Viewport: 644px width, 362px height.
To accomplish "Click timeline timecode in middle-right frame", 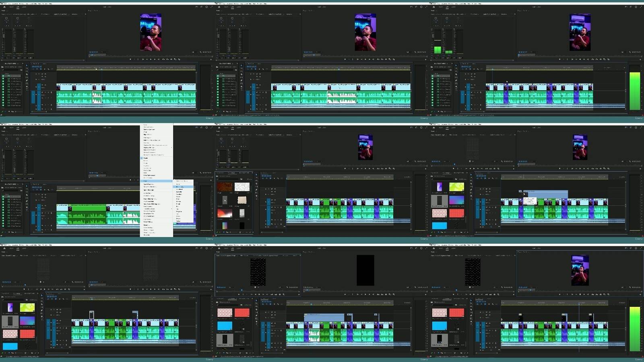I will (481, 176).
